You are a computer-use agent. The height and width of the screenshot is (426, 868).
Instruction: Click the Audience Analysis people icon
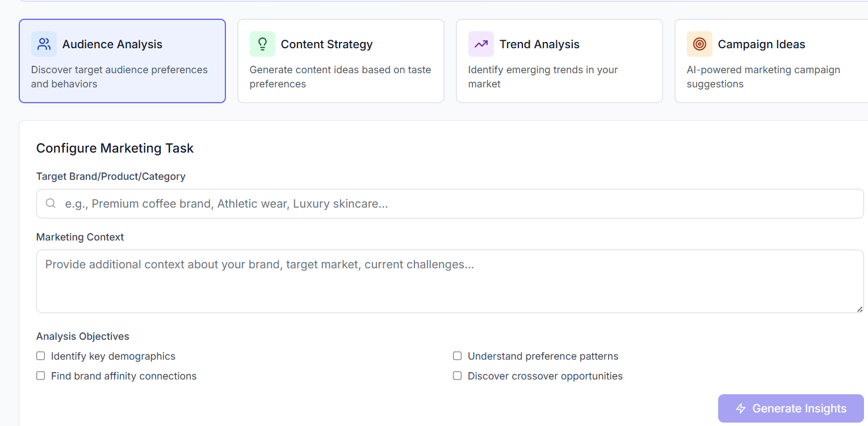pos(44,44)
